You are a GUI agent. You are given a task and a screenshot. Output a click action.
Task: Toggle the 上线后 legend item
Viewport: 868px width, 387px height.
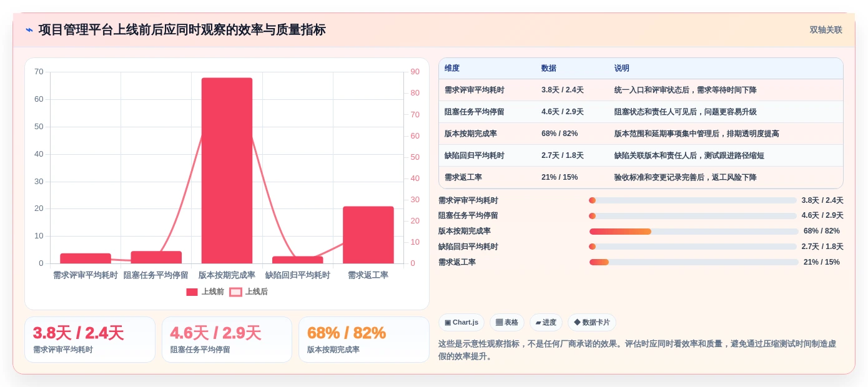click(x=249, y=291)
